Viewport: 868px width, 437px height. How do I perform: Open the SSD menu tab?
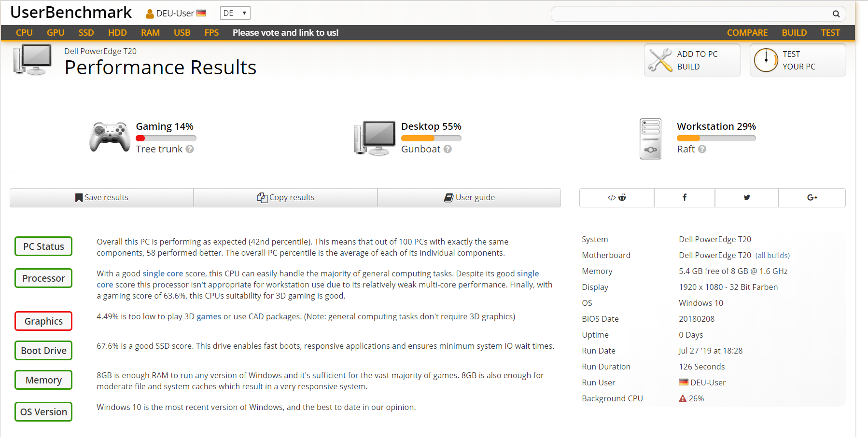[86, 33]
